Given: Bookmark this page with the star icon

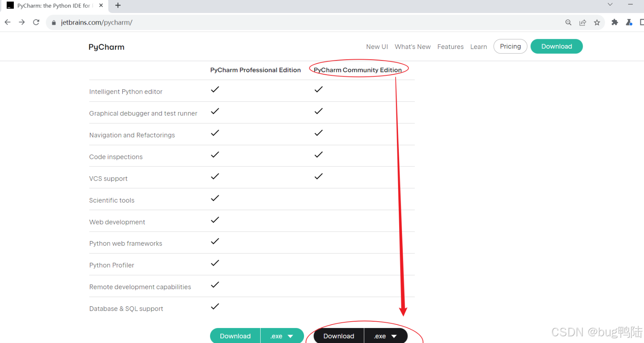Looking at the screenshot, I should pyautogui.click(x=597, y=23).
